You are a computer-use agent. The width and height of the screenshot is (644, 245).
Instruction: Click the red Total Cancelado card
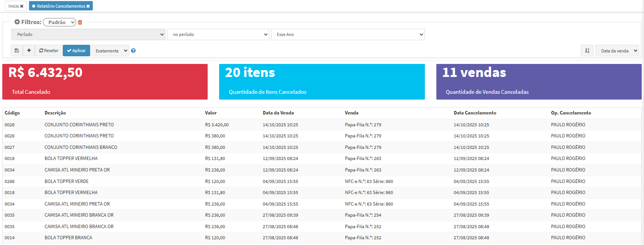[x=105, y=82]
